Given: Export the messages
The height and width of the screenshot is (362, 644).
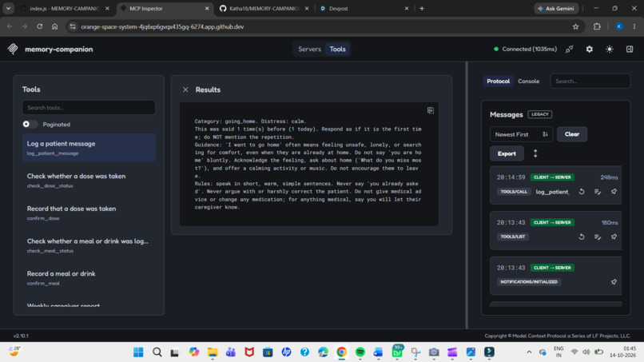Looking at the screenshot, I should 507,153.
